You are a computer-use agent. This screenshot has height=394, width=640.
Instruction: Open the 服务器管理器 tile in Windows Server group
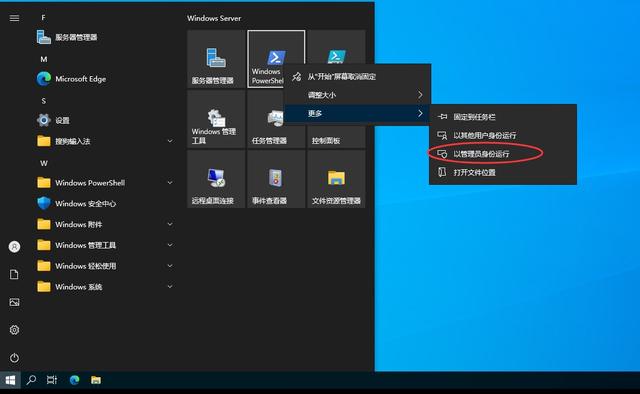click(x=216, y=59)
